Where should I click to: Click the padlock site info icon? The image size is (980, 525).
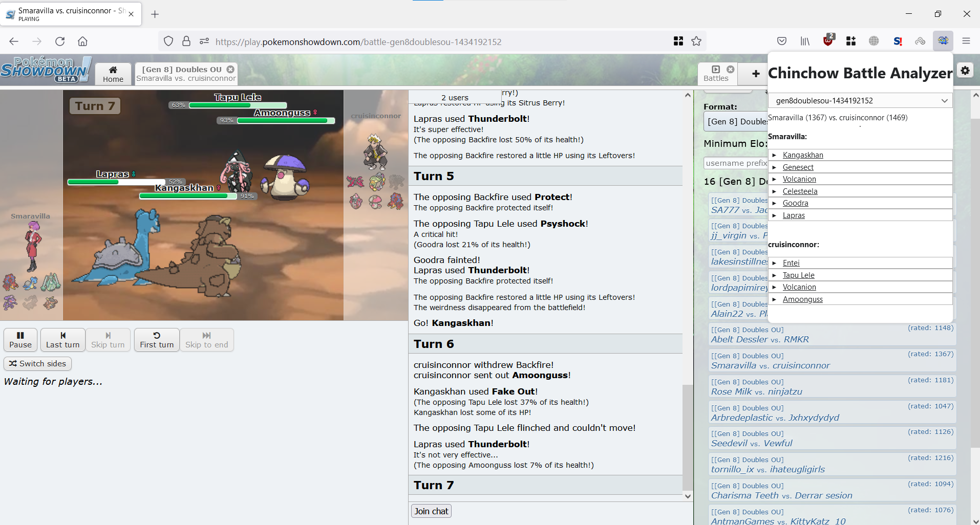[186, 41]
